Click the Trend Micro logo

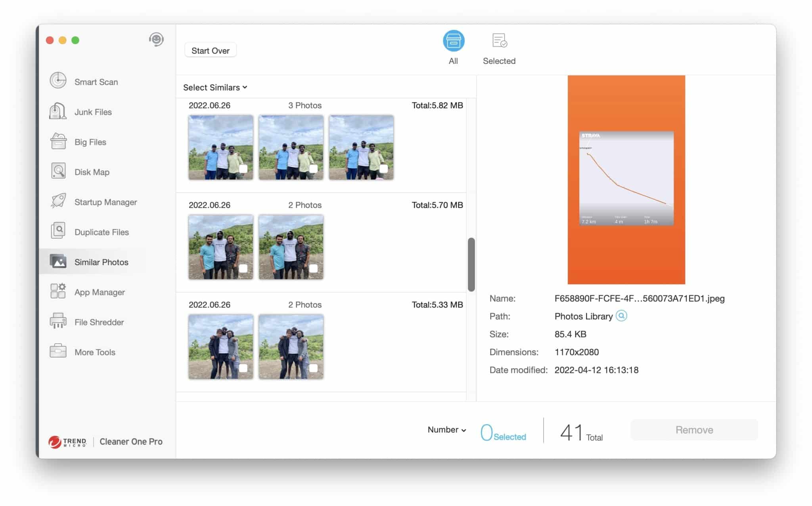(x=67, y=442)
